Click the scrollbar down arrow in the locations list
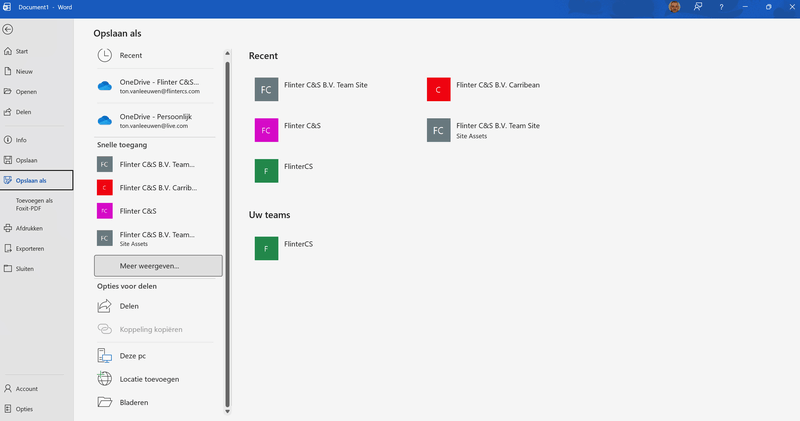The image size is (800, 421). point(228,411)
